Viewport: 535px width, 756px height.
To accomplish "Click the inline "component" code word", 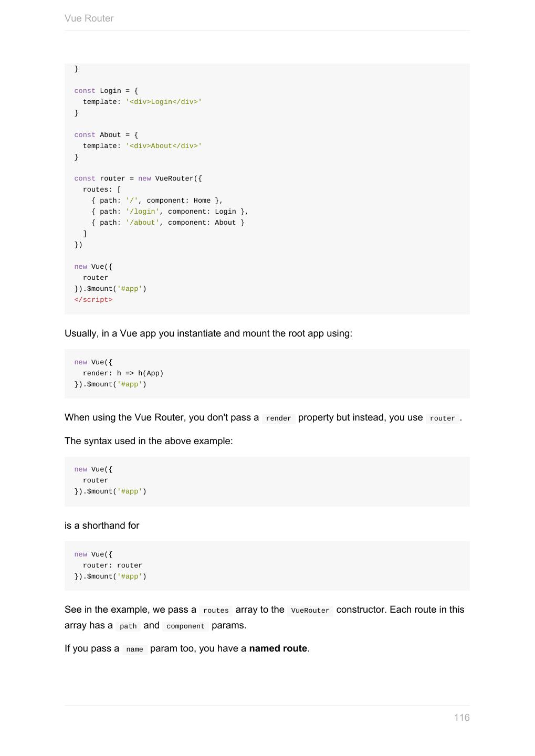I will click(185, 626).
